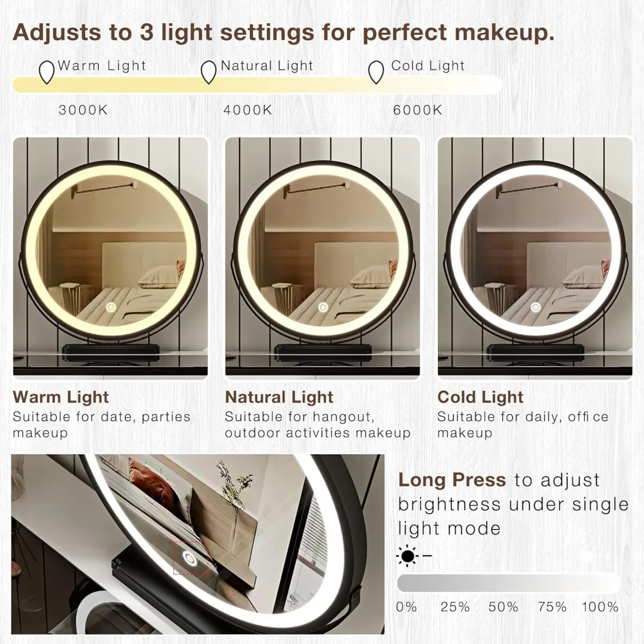
Task: Click the 3000K temperature label
Action: coord(83,110)
